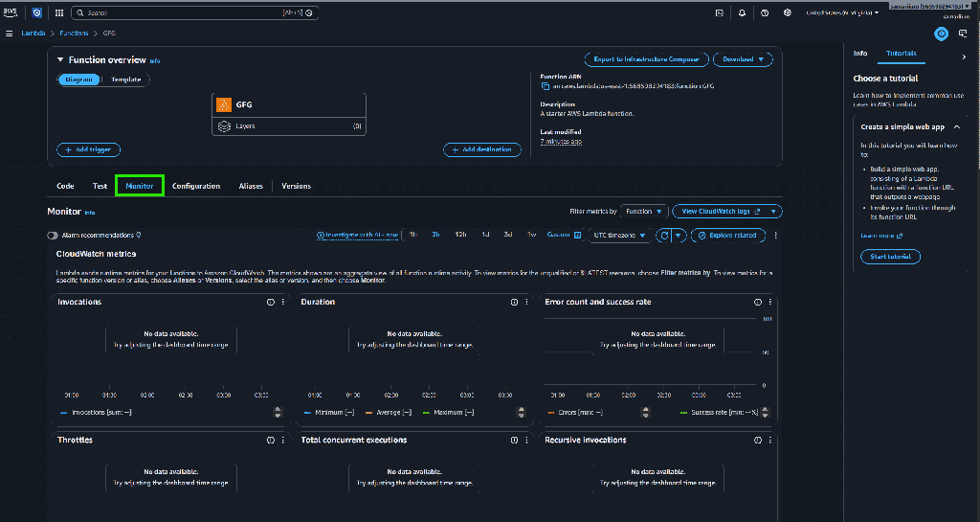
Task: Click Export to Infrastructure Composer
Action: tap(646, 59)
